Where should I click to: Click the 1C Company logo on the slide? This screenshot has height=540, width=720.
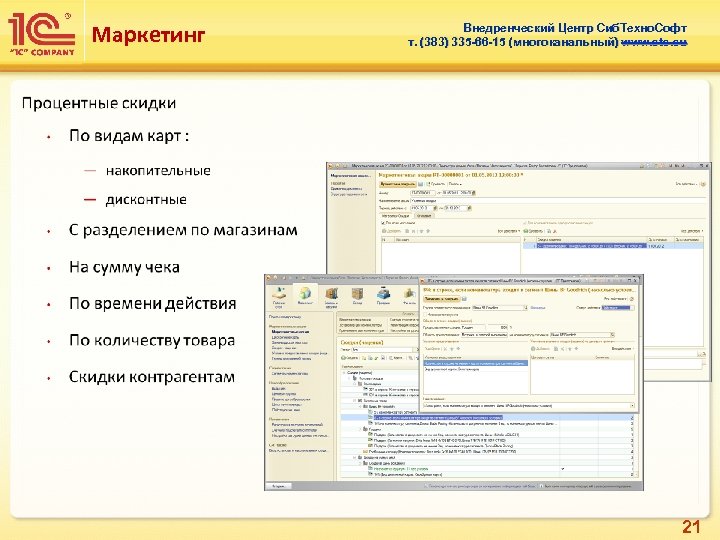41,34
